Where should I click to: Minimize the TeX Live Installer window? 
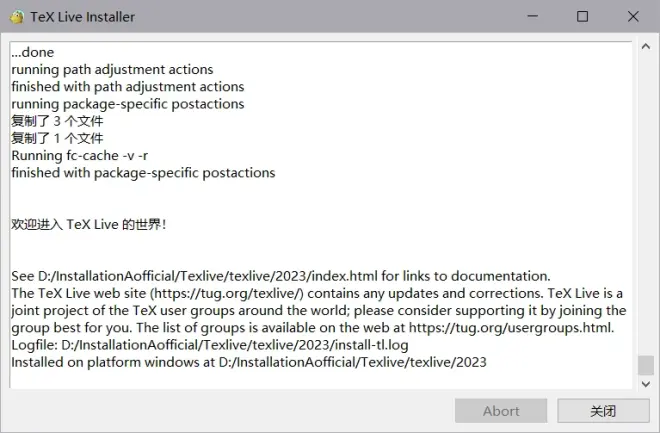tap(533, 16)
